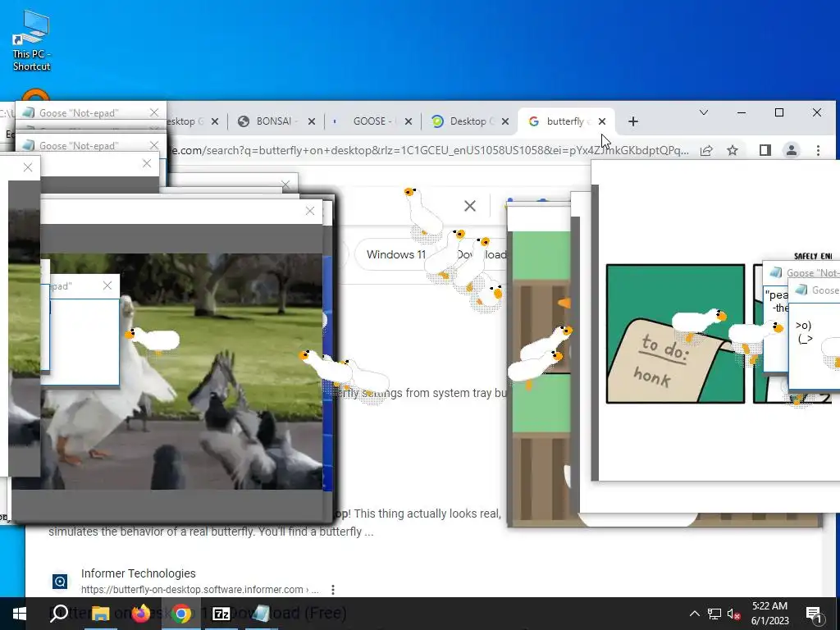Viewport: 840px width, 630px height.
Task: Open the notification center icon
Action: [x=814, y=614]
